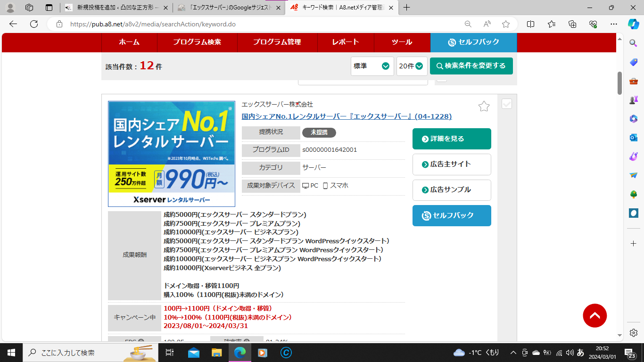Open the プログラム検索 menu
Screen dimensions: 644x362
197,42
